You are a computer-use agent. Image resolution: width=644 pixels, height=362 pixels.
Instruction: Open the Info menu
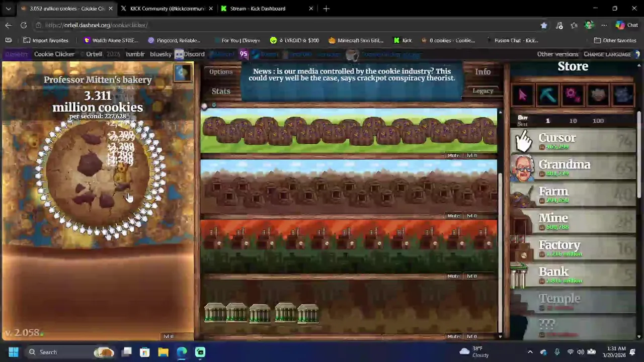(482, 72)
